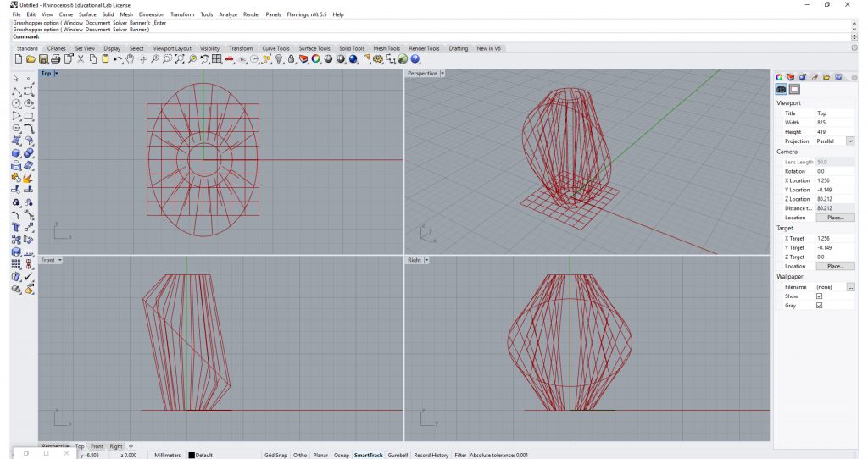
Task: Click the Print icon in the toolbar
Action: (x=55, y=59)
